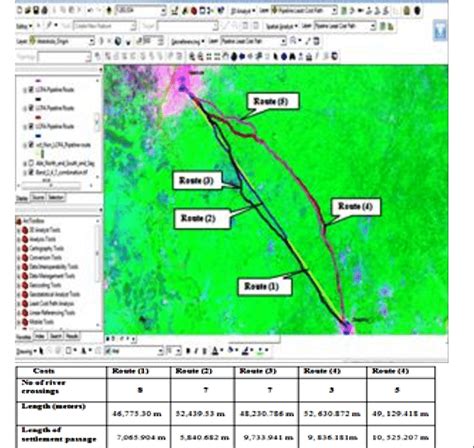Click the New Rectangle drawing tool
Screen dimensions: 474x448
point(68,351)
